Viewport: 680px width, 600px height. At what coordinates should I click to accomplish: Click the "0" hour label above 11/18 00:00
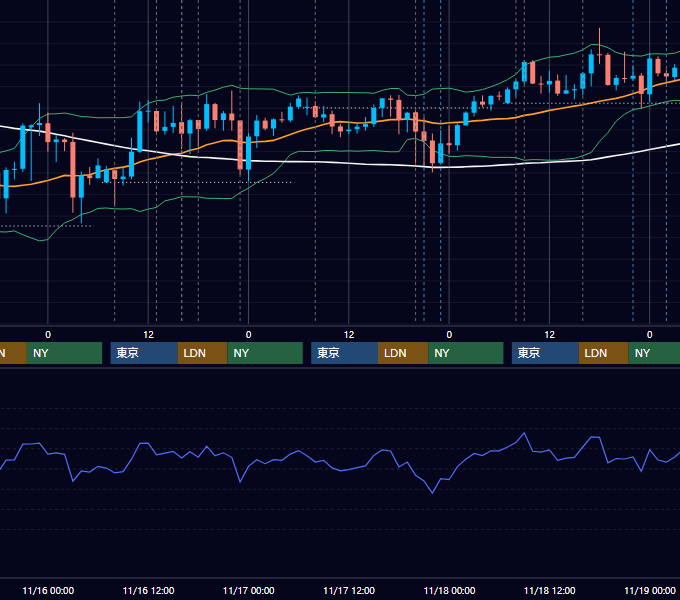point(449,335)
